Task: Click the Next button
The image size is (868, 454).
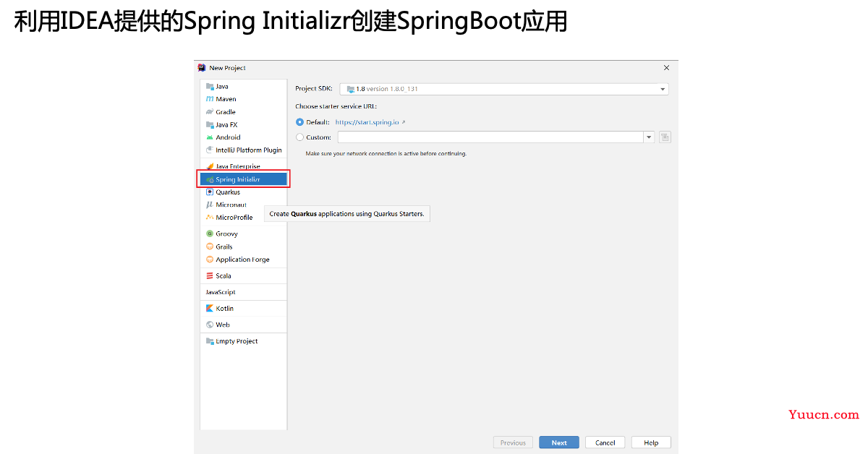Action: pyautogui.click(x=559, y=442)
